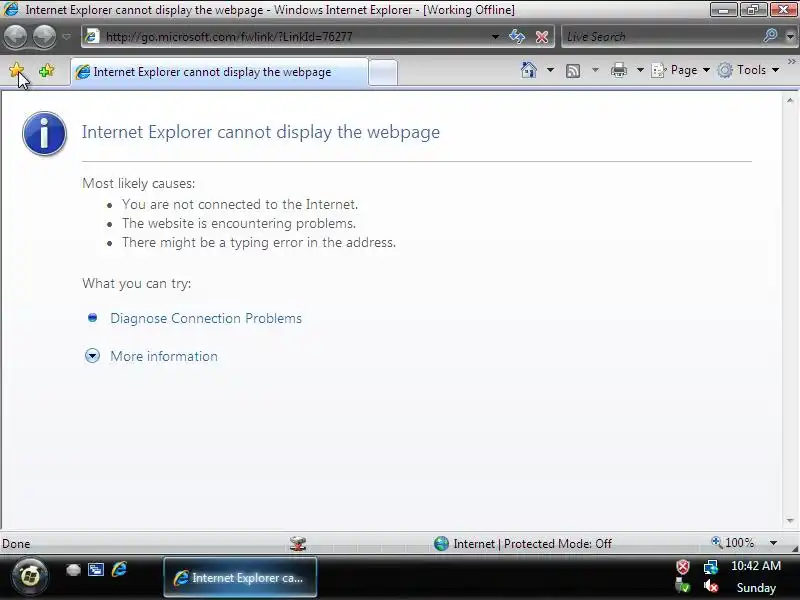Click the green-check device tray icon
Screen dimensions: 800x600
click(683, 587)
